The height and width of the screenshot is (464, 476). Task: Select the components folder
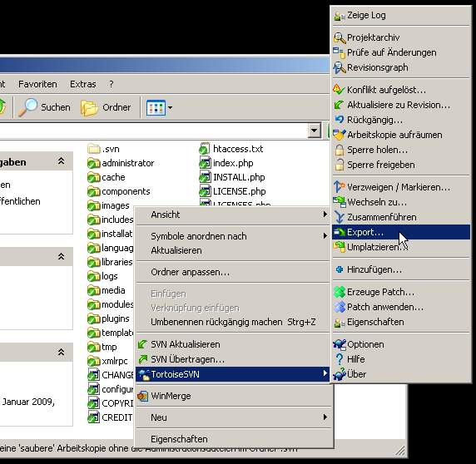(119, 191)
